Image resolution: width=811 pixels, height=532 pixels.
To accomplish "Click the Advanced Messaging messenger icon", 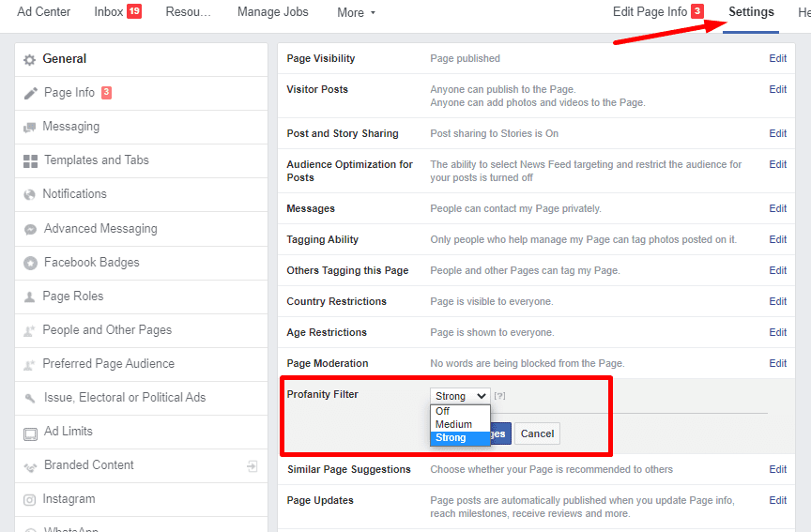I will [x=31, y=229].
